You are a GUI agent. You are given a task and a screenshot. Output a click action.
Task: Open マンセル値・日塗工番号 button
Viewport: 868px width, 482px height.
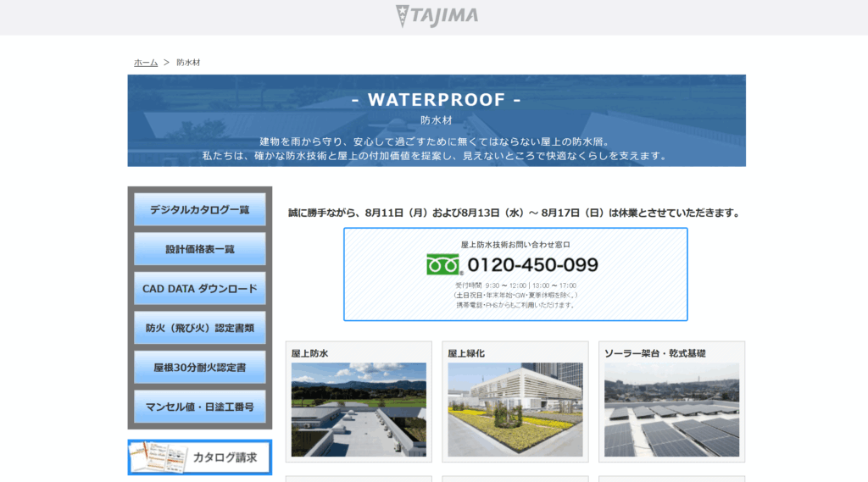199,407
